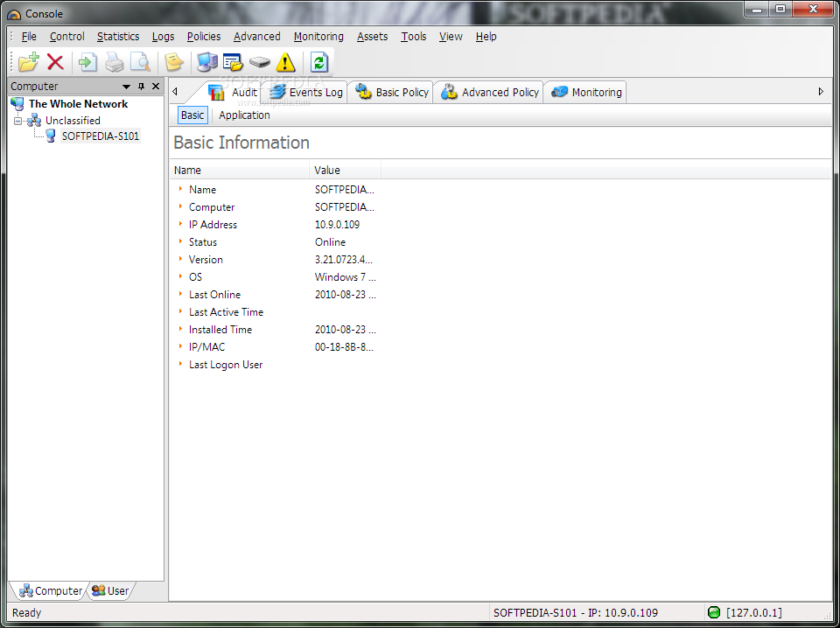Click the Name column header
840x628 pixels.
(x=240, y=171)
